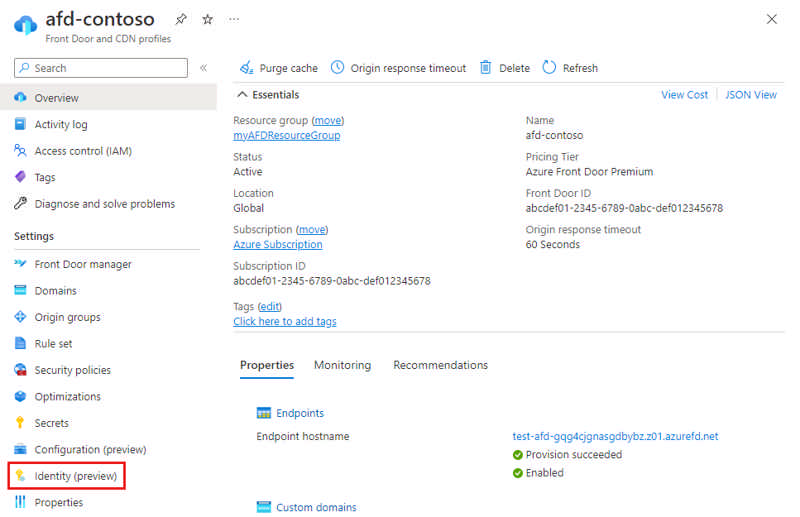Viewport: 800px width, 517px height.
Task: Open the test-afd azurefd.net endpoint hostname
Action: [x=615, y=436]
